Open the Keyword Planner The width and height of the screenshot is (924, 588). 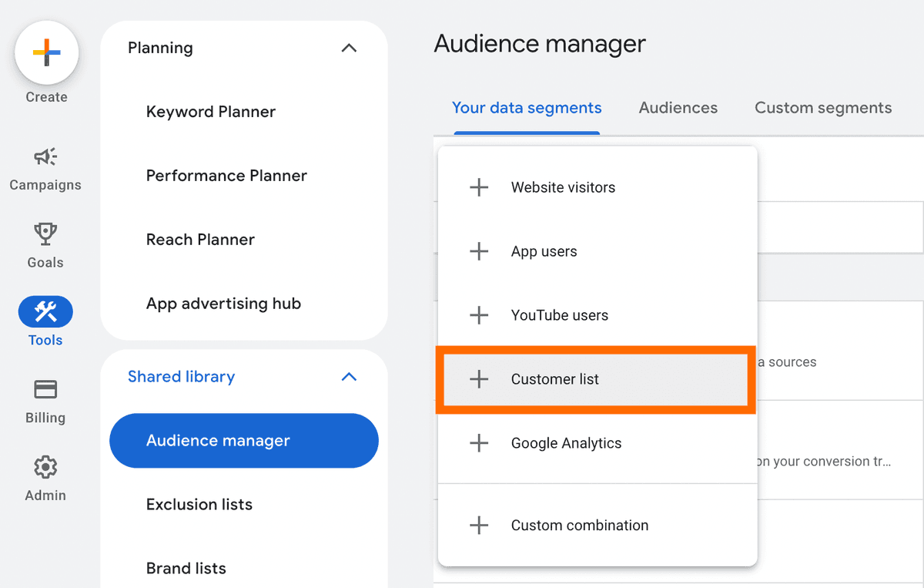[x=210, y=112]
